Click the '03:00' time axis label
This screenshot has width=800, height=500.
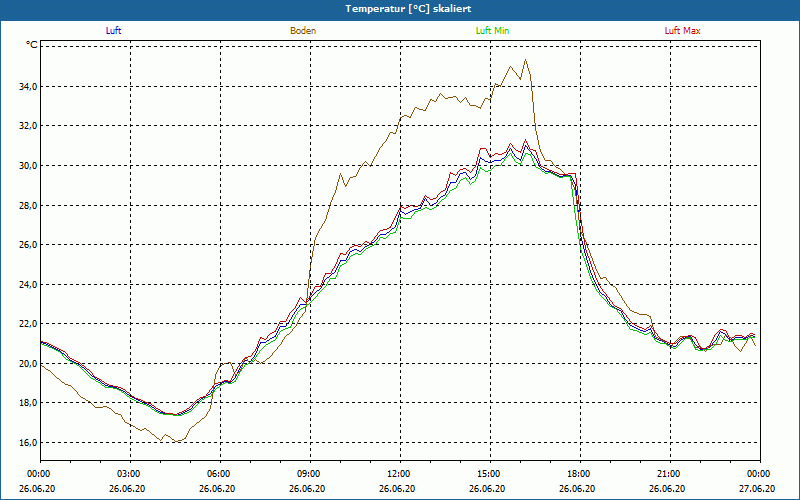pyautogui.click(x=131, y=474)
